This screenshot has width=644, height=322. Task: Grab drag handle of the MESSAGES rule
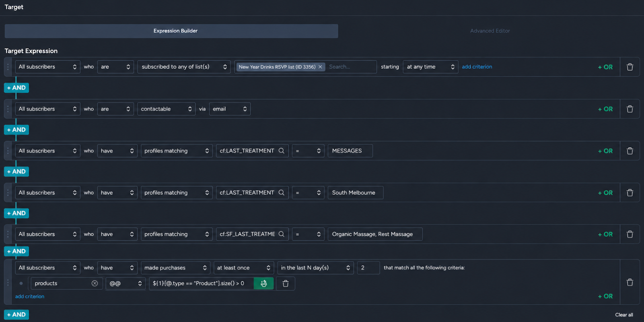click(8, 151)
